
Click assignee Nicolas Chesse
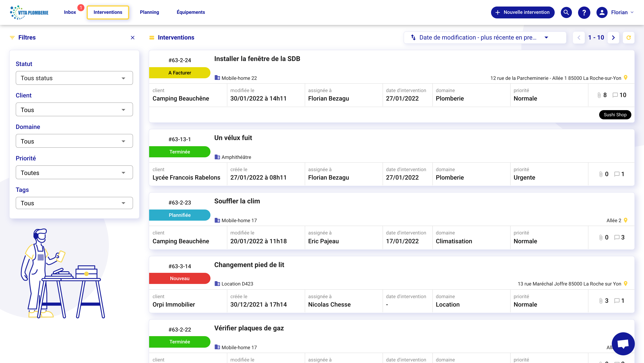click(x=329, y=304)
